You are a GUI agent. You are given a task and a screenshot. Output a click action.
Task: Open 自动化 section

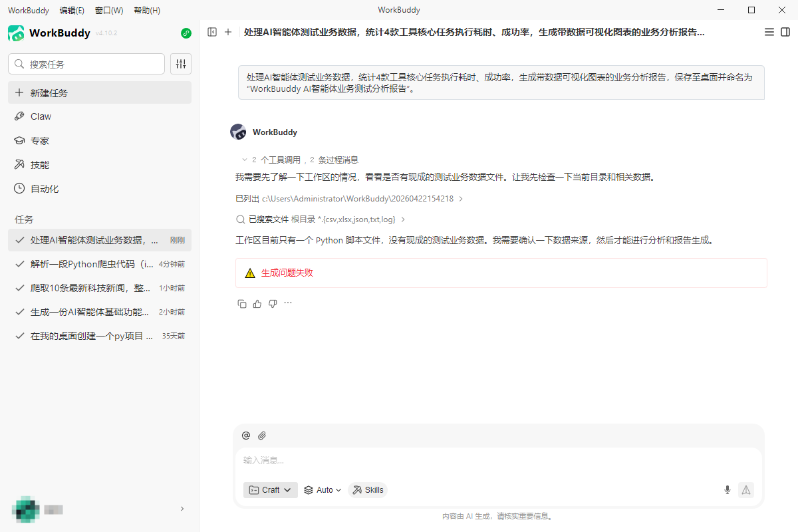[x=100, y=189]
